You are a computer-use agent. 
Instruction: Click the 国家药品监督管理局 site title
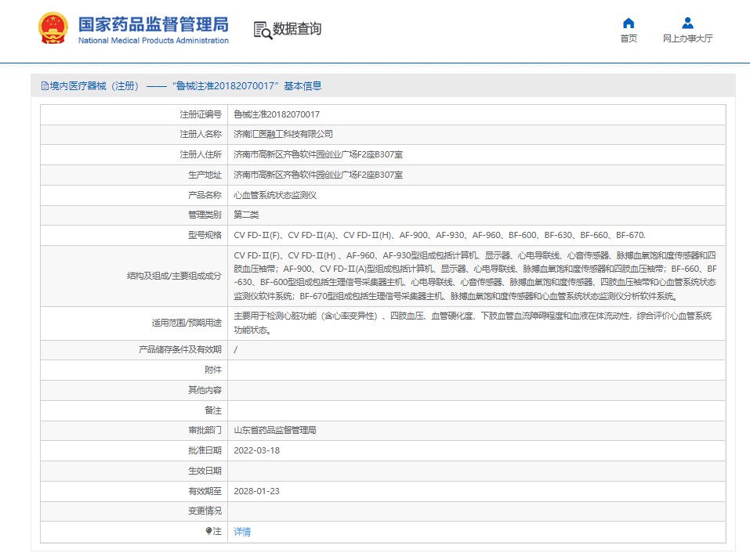tap(153, 22)
